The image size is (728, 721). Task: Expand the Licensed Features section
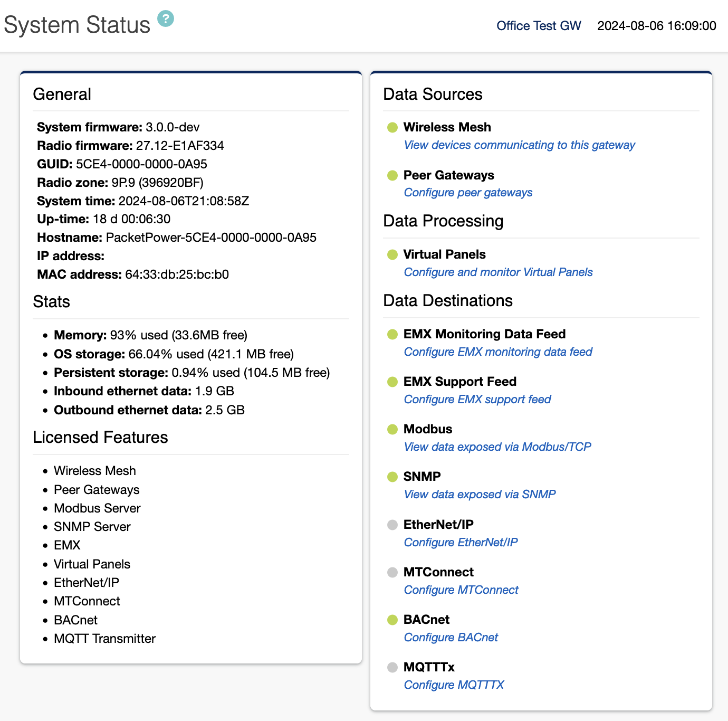100,437
